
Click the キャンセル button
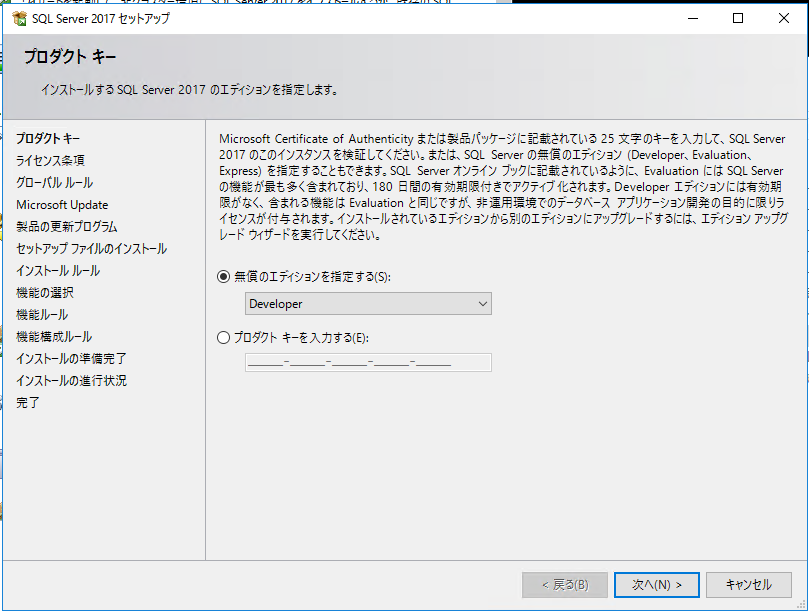point(749,585)
